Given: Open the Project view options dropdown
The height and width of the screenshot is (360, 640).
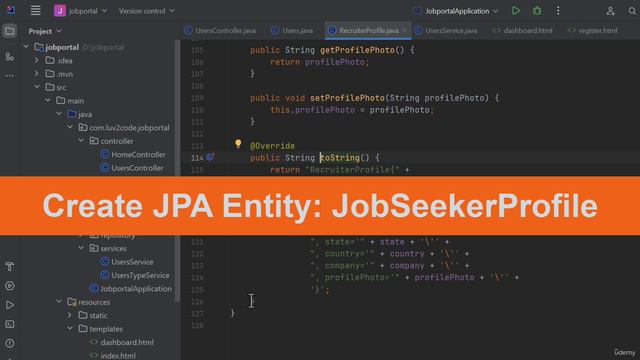Looking at the screenshot, I should pos(45,31).
